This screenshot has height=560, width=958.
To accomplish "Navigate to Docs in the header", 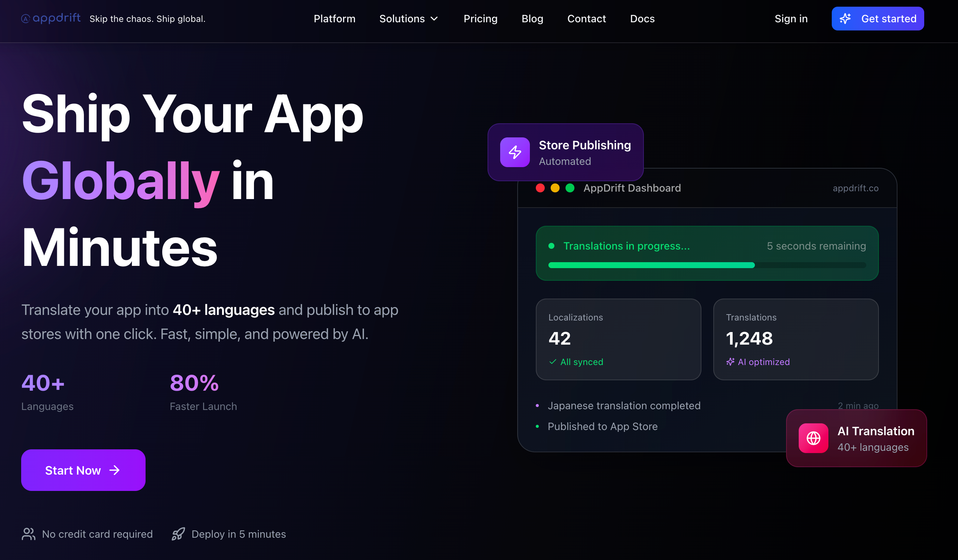I will 642,19.
